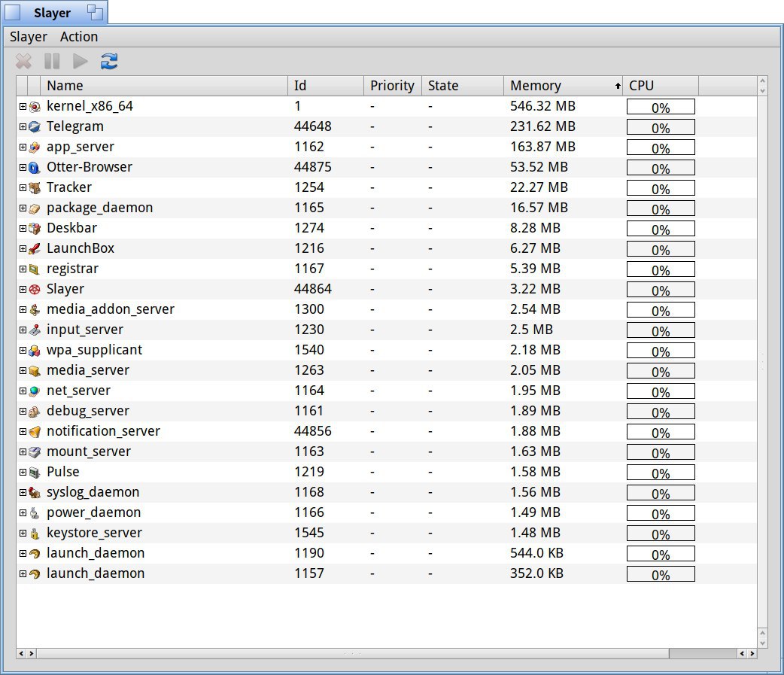Click the 163.87 MB memory value
This screenshot has height=675, width=784.
tap(542, 147)
